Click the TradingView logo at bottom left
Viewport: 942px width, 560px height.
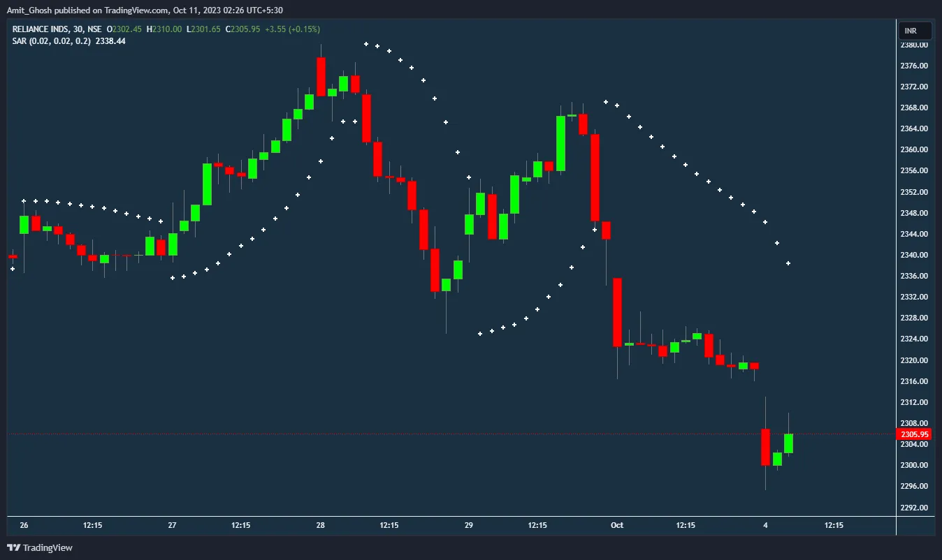[39, 547]
